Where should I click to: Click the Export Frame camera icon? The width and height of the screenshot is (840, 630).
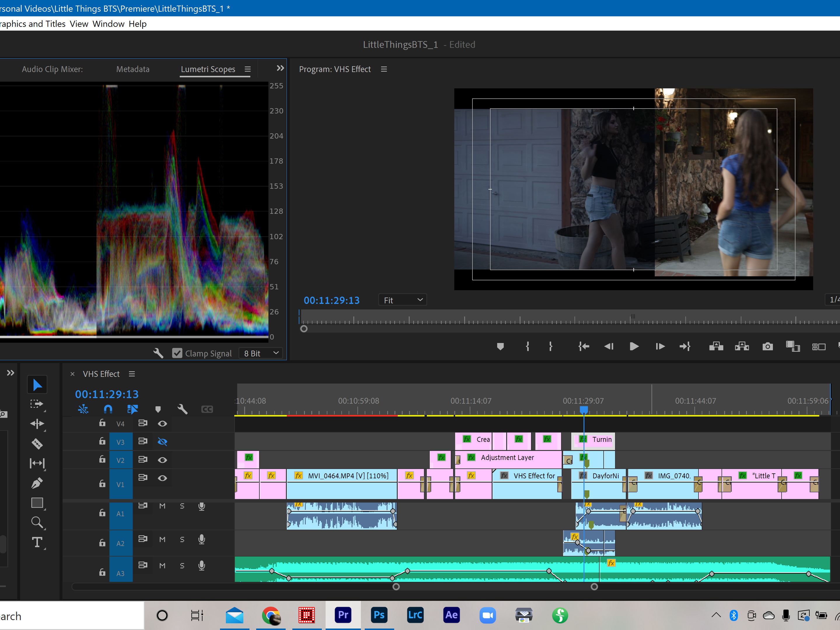[767, 346]
